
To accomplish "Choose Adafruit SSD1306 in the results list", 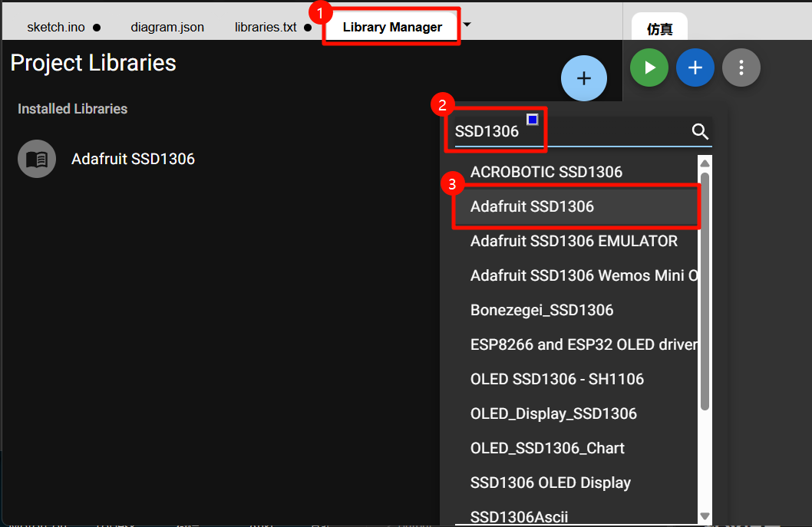I will click(x=576, y=206).
